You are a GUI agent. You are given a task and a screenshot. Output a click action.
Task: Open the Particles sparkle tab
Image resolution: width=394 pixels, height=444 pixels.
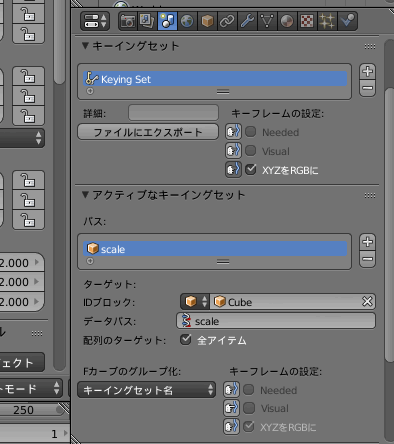click(x=327, y=21)
